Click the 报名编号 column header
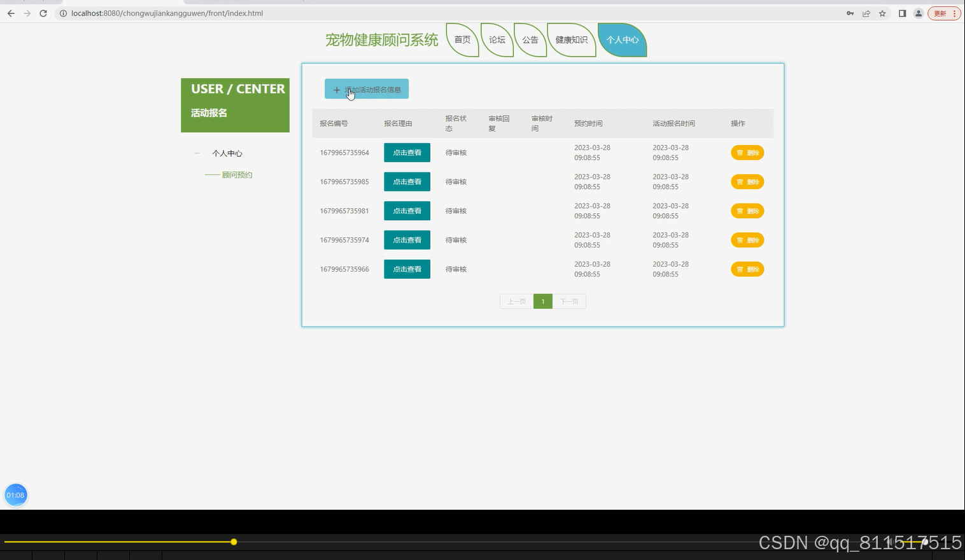Image resolution: width=965 pixels, height=560 pixels. coord(334,123)
